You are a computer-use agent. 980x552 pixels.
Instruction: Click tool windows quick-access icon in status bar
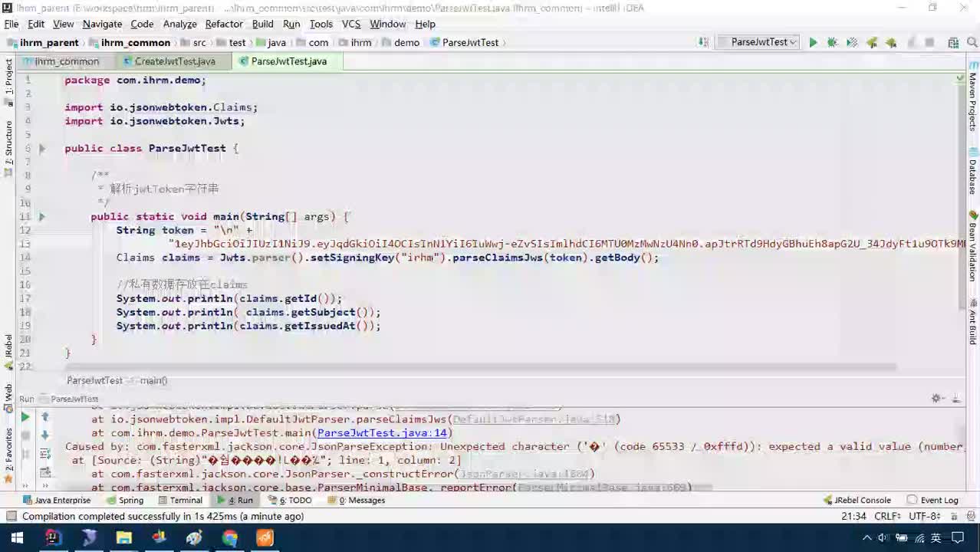pyautogui.click(x=11, y=517)
